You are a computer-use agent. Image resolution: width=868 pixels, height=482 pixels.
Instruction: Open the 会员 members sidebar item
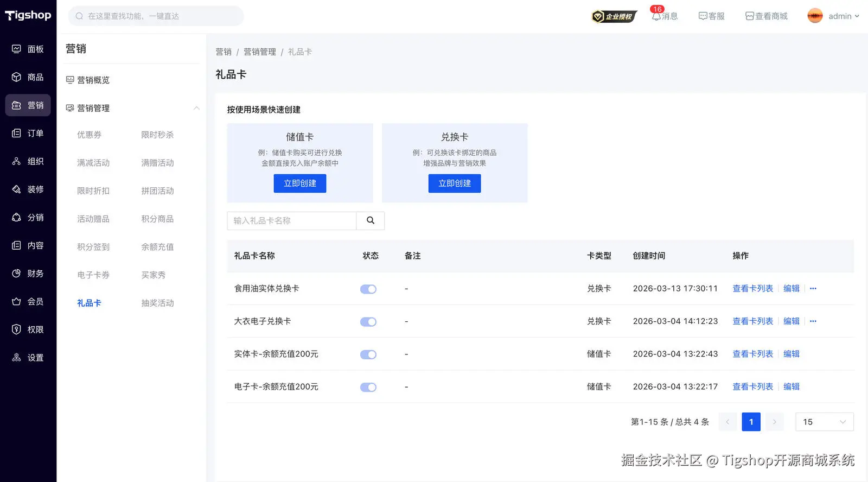point(28,301)
